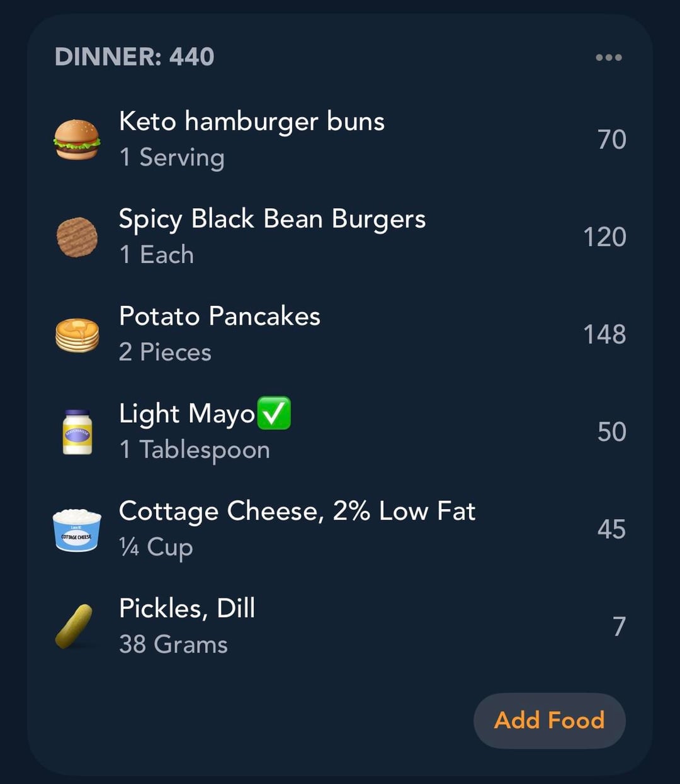Tap the black bean burger patty icon
680x784 pixels.
(77, 237)
